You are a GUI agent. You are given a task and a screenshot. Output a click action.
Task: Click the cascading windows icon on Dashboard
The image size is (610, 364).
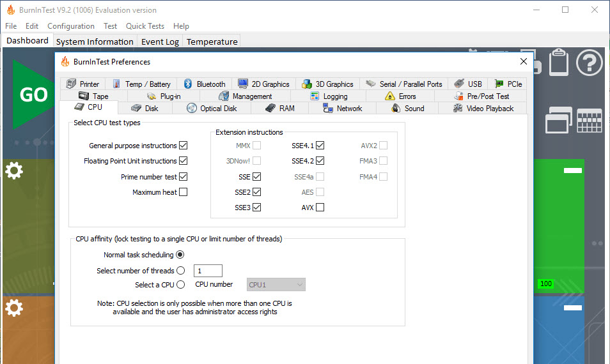[559, 120]
